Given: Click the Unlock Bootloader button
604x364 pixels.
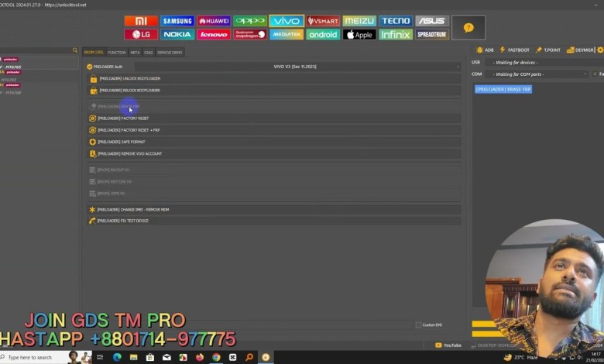Looking at the screenshot, I should (129, 79).
